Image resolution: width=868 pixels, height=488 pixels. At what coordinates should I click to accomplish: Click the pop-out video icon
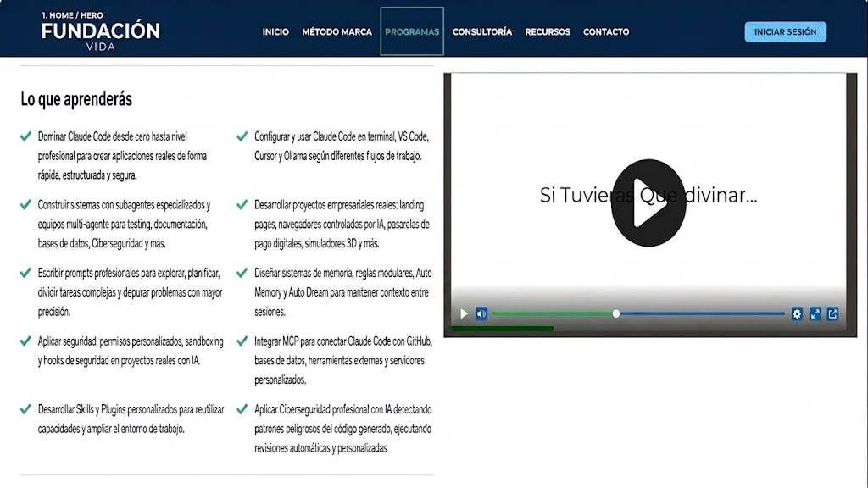pos(832,313)
